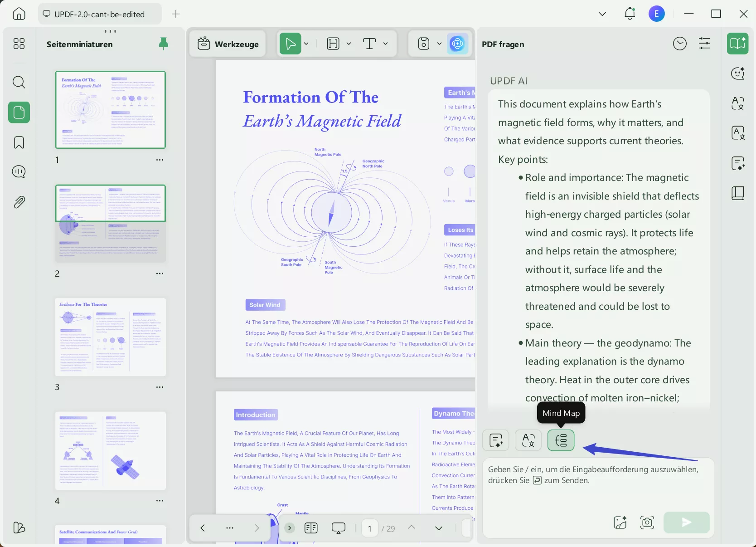The width and height of the screenshot is (756, 547).
Task: Open the search panel in sidebar
Action: pyautogui.click(x=19, y=82)
